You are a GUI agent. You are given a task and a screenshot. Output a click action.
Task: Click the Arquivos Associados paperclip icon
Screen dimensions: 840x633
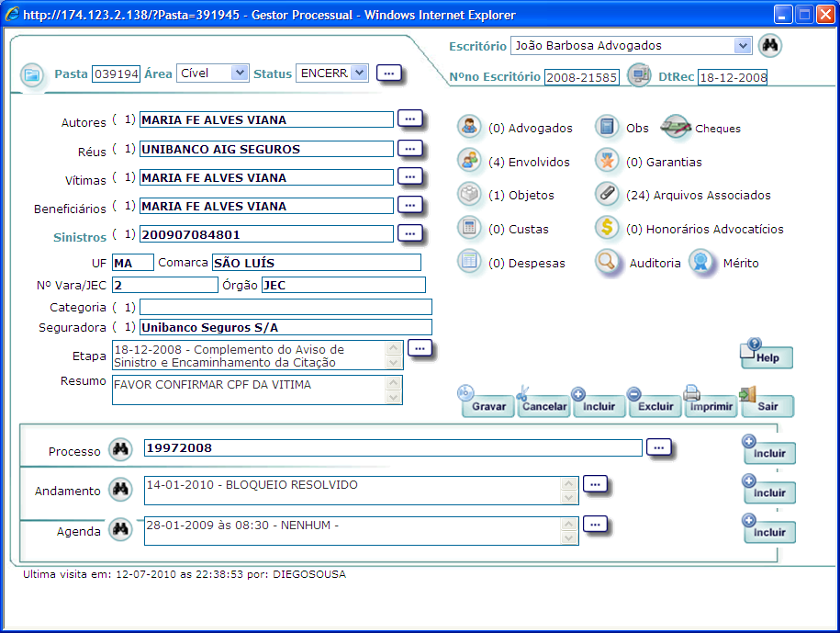607,194
